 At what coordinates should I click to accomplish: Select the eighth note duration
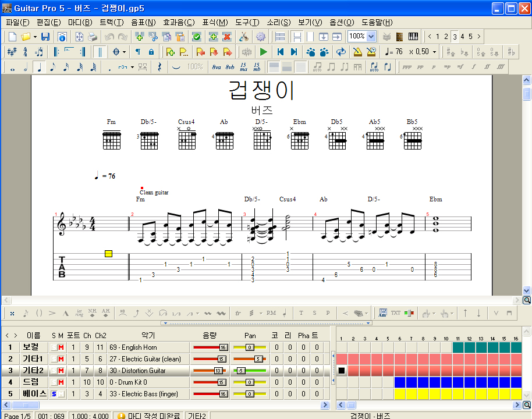52,67
